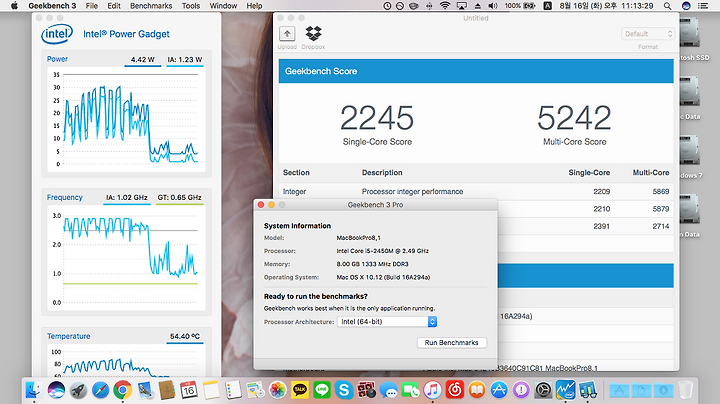The width and height of the screenshot is (720, 404).
Task: Click the Wi-Fi icon in menu bar
Action: pos(444,6)
